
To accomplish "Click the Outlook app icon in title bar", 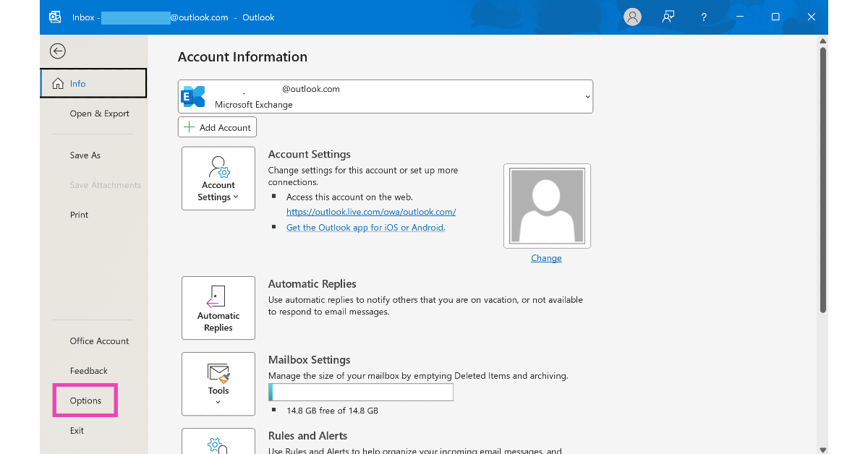I will (55, 17).
